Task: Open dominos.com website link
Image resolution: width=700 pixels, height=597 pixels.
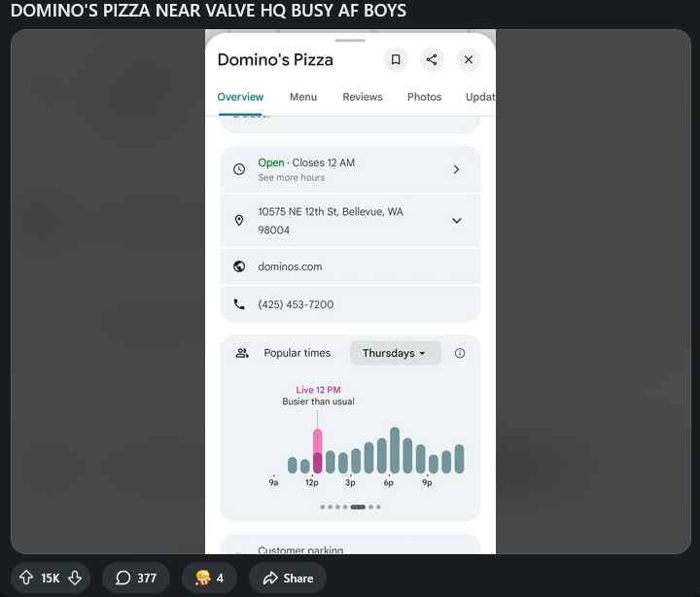Action: point(290,266)
